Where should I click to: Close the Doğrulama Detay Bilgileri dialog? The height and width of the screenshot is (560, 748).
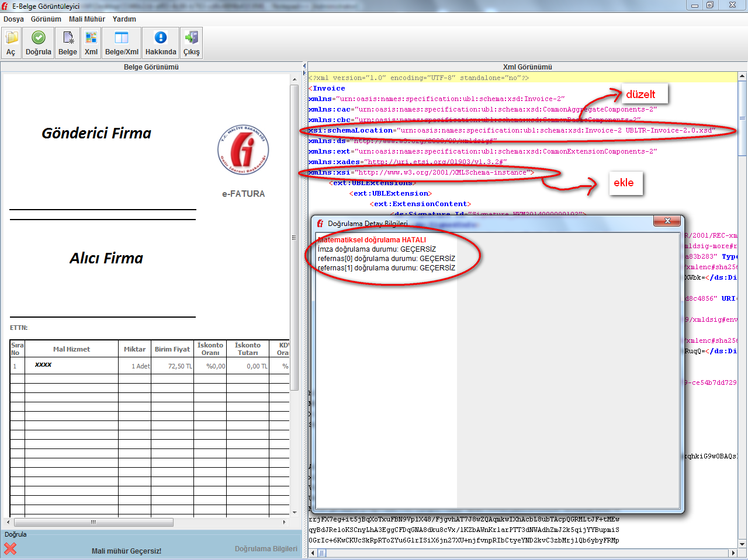point(667,221)
